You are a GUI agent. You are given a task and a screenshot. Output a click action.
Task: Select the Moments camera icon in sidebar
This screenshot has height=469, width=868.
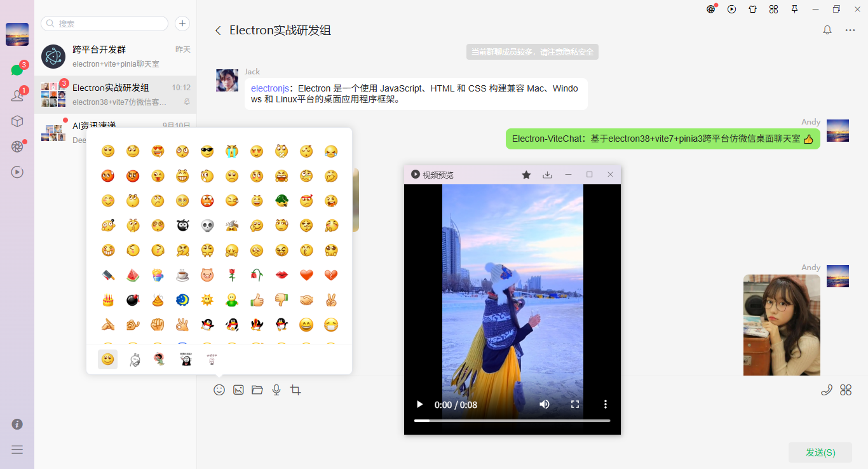tap(17, 146)
